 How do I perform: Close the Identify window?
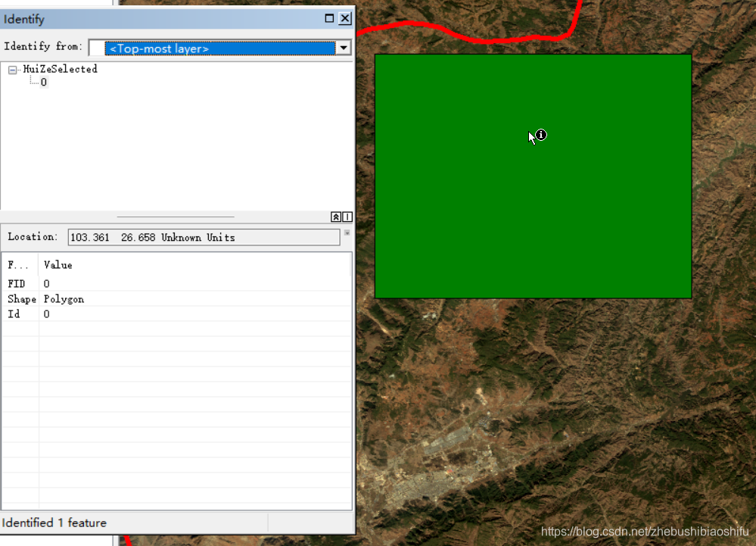click(345, 18)
